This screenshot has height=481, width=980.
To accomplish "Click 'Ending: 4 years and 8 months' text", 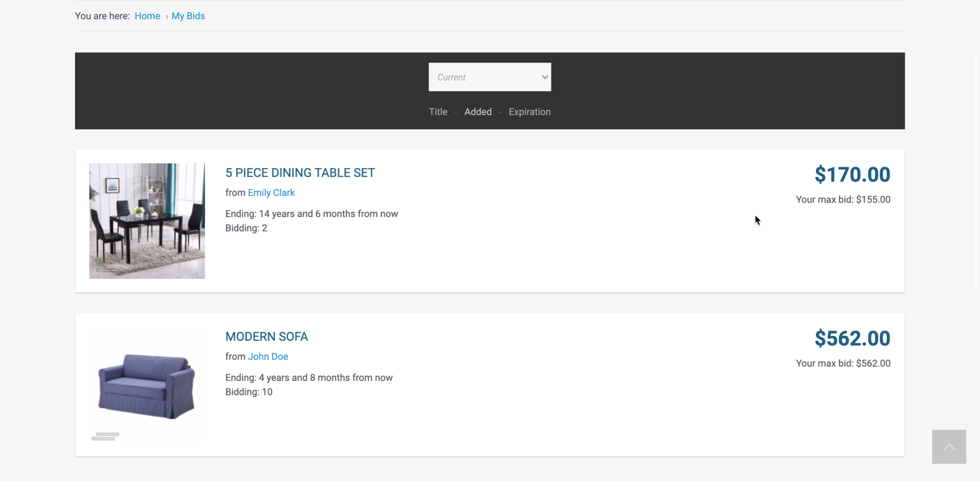I will 309,378.
